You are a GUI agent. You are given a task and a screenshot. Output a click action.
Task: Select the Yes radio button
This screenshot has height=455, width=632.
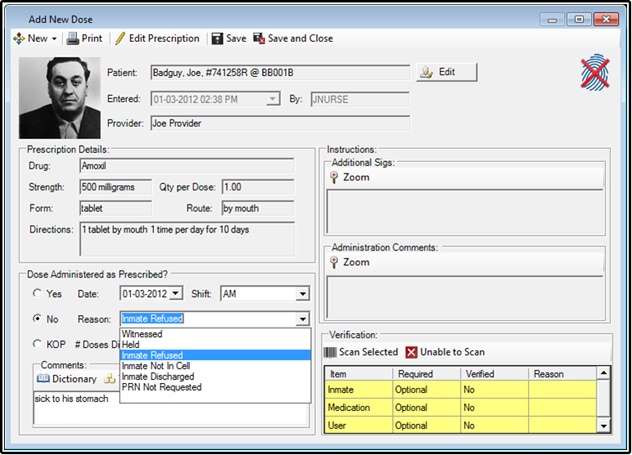point(38,294)
